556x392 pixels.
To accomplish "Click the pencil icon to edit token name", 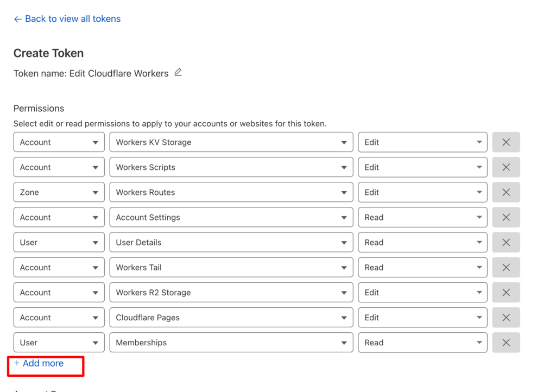I will [x=178, y=73].
